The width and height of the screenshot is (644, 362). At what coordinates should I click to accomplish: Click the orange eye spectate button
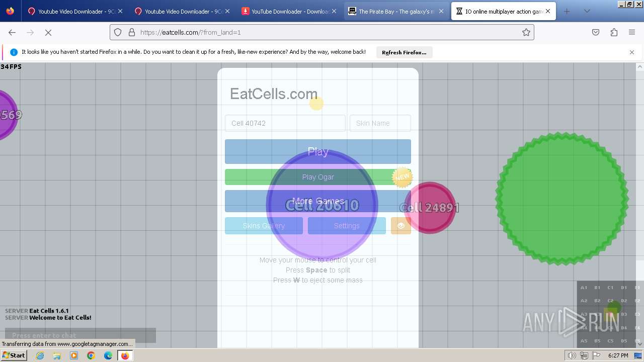point(401,226)
